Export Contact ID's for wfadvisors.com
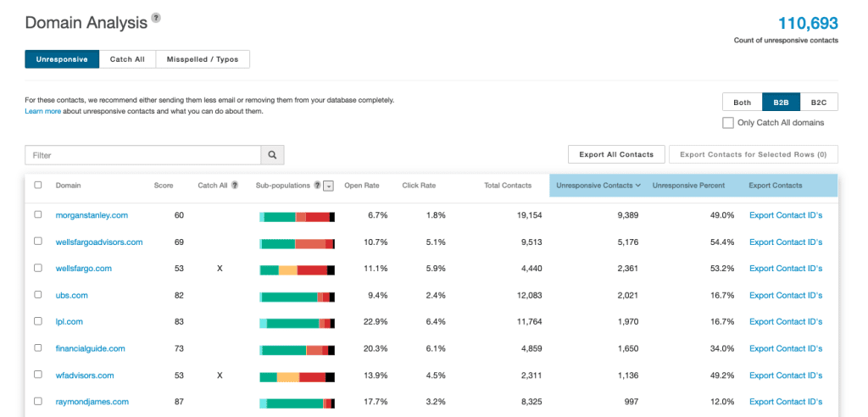 click(x=786, y=375)
